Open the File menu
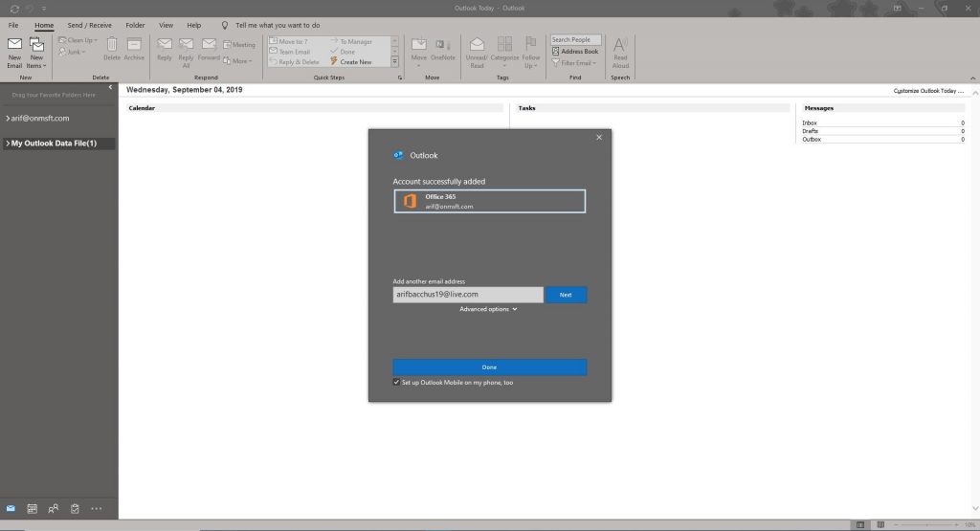The image size is (980, 531). [x=13, y=25]
